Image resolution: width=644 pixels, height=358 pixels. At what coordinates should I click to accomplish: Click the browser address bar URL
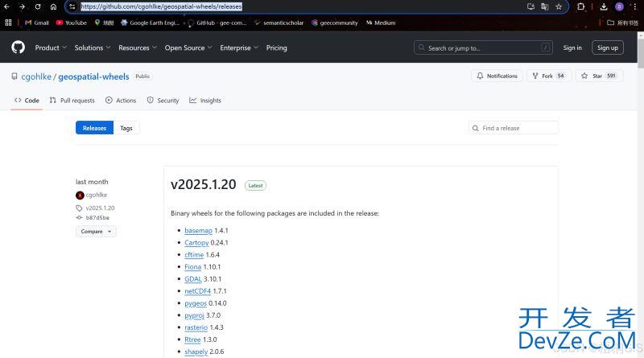[x=161, y=6]
